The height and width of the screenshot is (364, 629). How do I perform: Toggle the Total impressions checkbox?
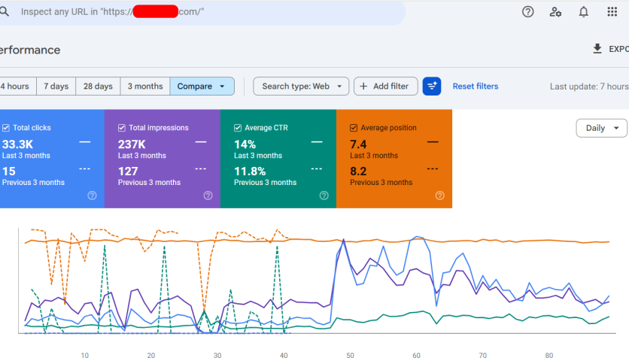[x=122, y=128]
